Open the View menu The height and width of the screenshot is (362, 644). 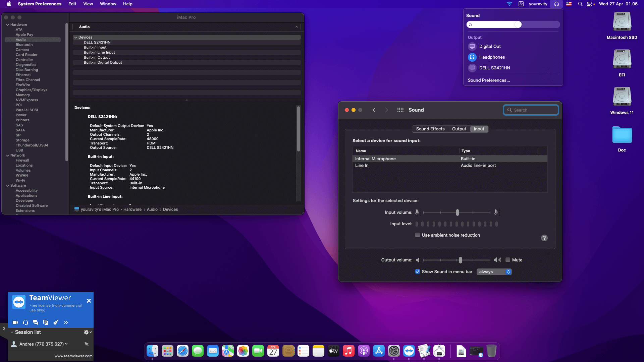[88, 4]
